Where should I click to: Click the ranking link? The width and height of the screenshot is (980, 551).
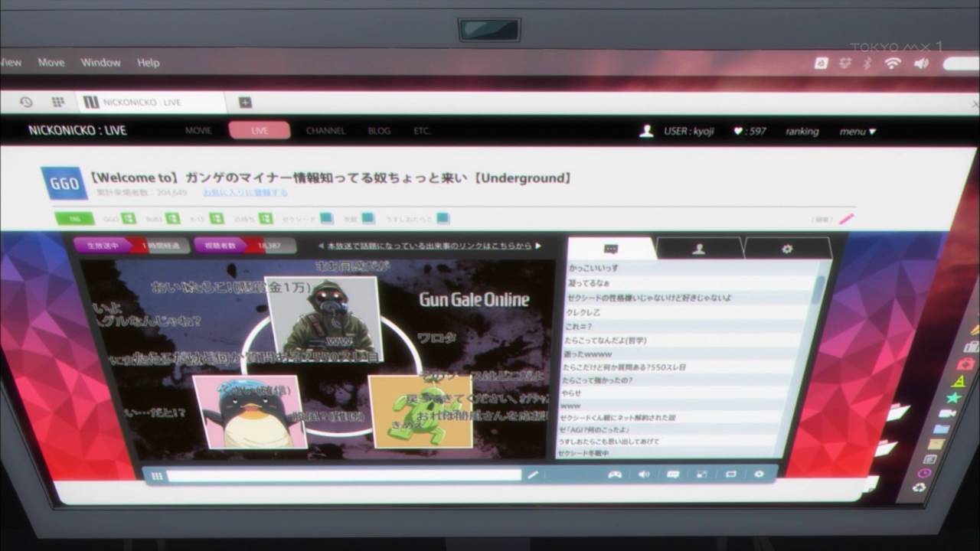[802, 132]
